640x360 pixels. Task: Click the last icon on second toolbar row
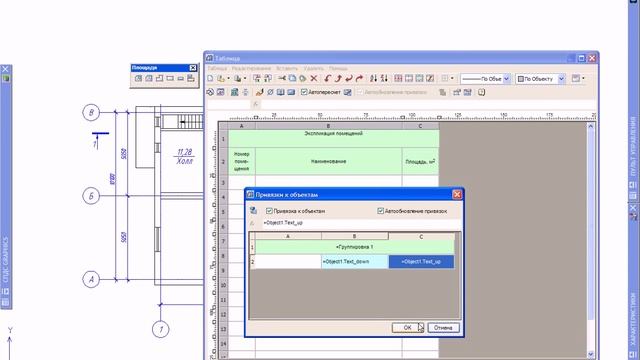[481, 92]
